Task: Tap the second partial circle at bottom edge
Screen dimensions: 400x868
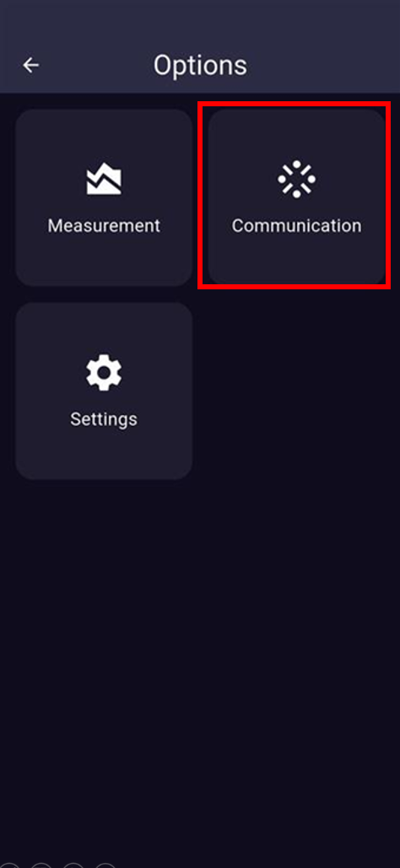Action: pos(41,865)
